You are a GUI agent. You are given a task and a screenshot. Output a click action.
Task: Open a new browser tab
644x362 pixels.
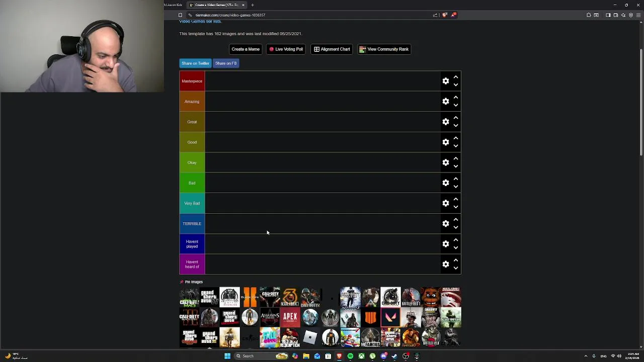point(253,5)
